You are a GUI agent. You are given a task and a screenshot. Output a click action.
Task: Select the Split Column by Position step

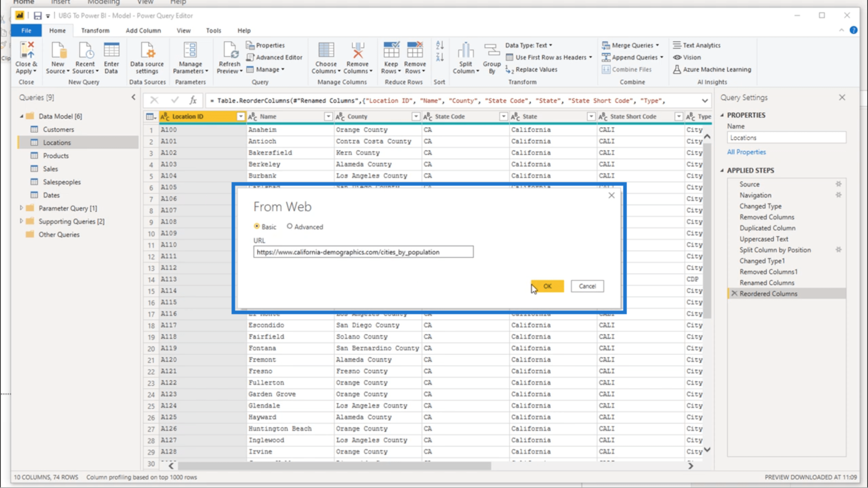point(775,250)
